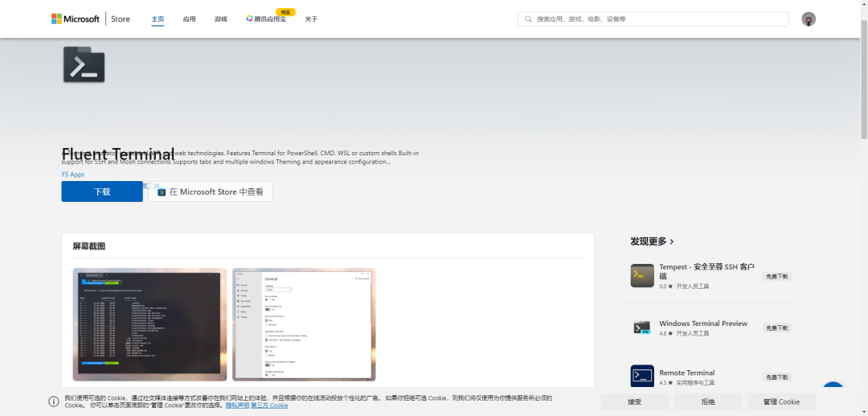Click 免费下载 for Tempest
Viewport: 868px width, 416px height.
click(776, 276)
